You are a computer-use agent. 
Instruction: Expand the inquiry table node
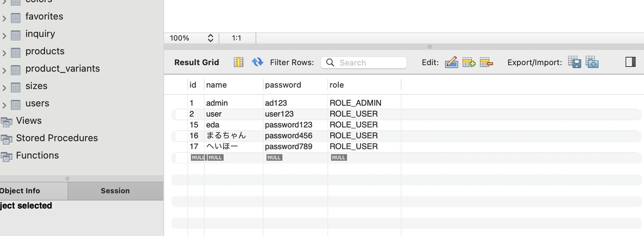(4, 36)
